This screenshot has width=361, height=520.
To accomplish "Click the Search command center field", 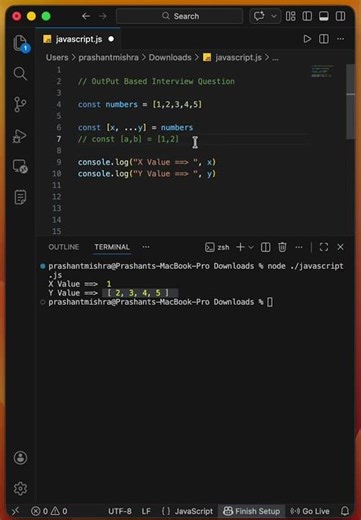I will (x=179, y=16).
